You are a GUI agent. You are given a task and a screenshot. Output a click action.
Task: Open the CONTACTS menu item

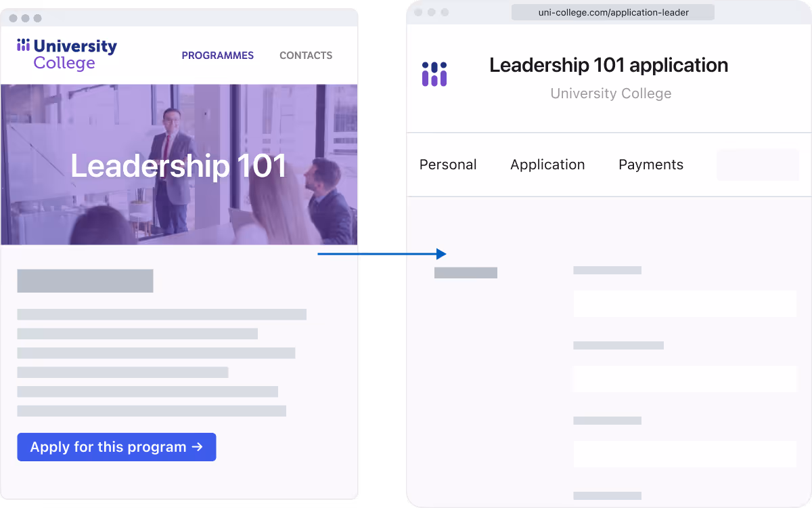[x=306, y=56]
